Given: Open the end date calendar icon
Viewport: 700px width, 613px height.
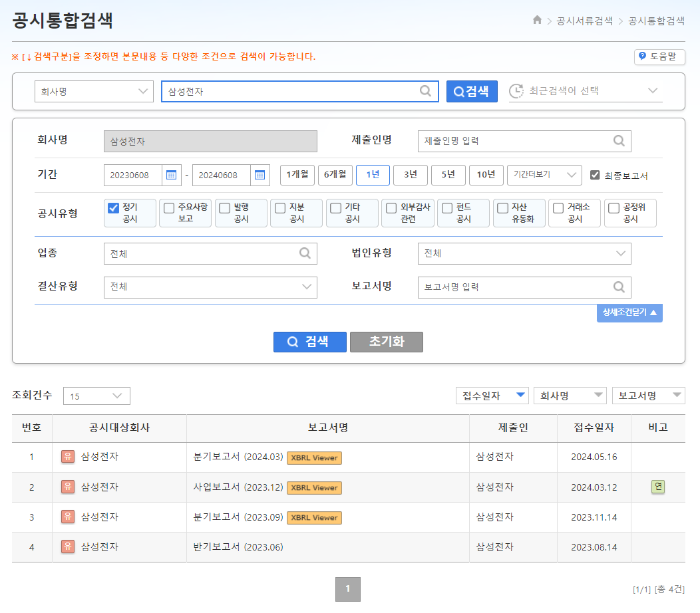Looking at the screenshot, I should [260, 175].
